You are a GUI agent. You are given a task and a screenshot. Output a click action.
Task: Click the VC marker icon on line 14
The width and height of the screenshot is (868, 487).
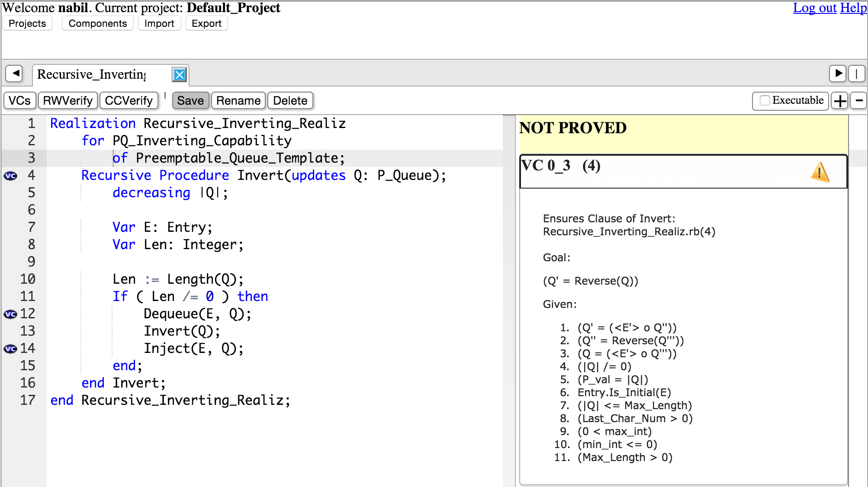(x=10, y=349)
